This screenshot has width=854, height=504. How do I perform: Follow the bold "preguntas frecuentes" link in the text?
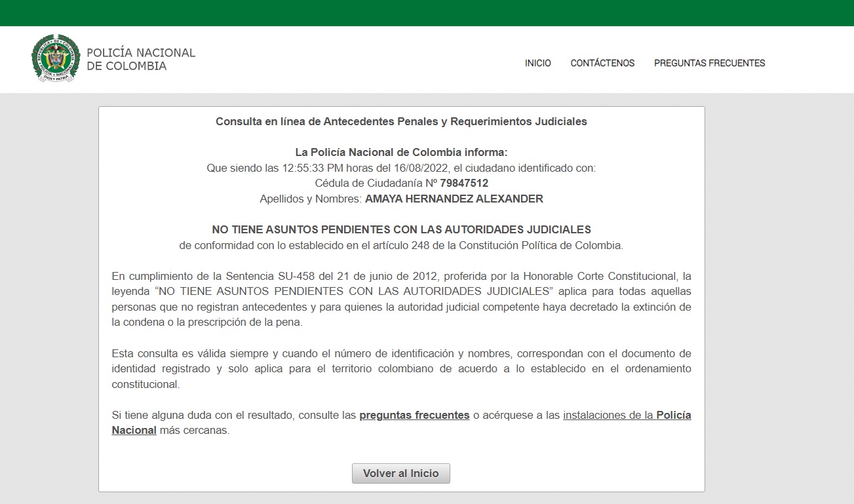414,416
